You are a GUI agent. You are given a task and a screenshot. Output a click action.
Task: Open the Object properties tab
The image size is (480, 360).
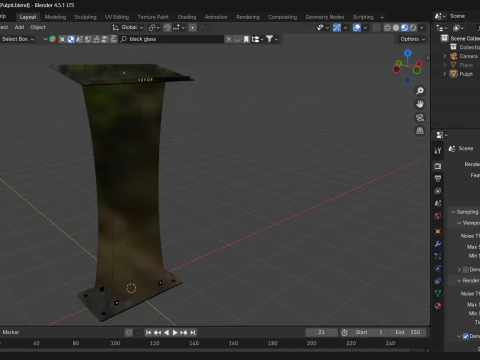point(438,231)
